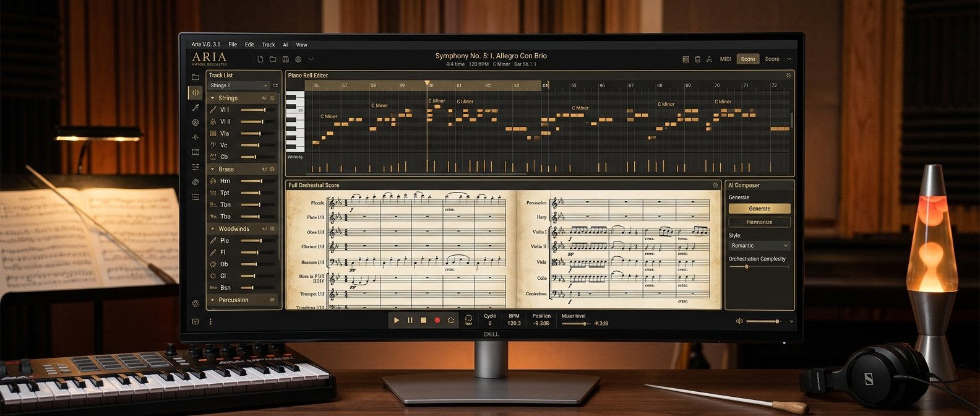The width and height of the screenshot is (980, 416).
Task: Select the instrument tool sidebar icon
Action: click(196, 108)
